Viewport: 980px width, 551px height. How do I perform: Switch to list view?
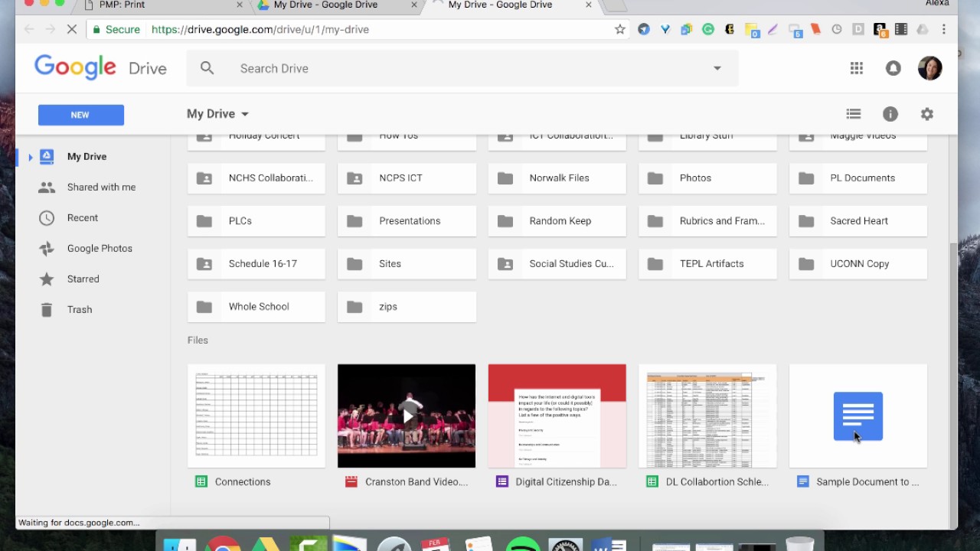pos(854,114)
